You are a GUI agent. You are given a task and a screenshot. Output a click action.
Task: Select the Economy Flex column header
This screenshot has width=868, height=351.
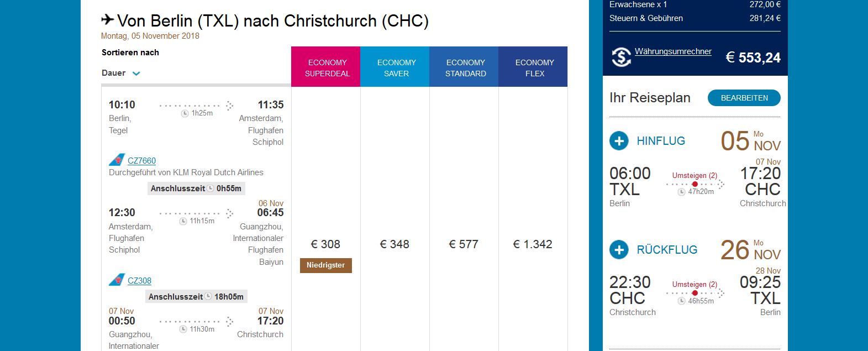pos(533,67)
